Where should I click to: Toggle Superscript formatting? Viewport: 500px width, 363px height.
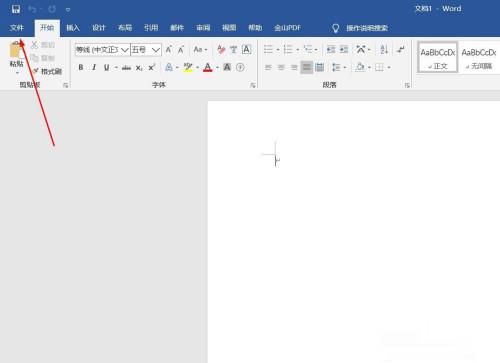pos(152,67)
